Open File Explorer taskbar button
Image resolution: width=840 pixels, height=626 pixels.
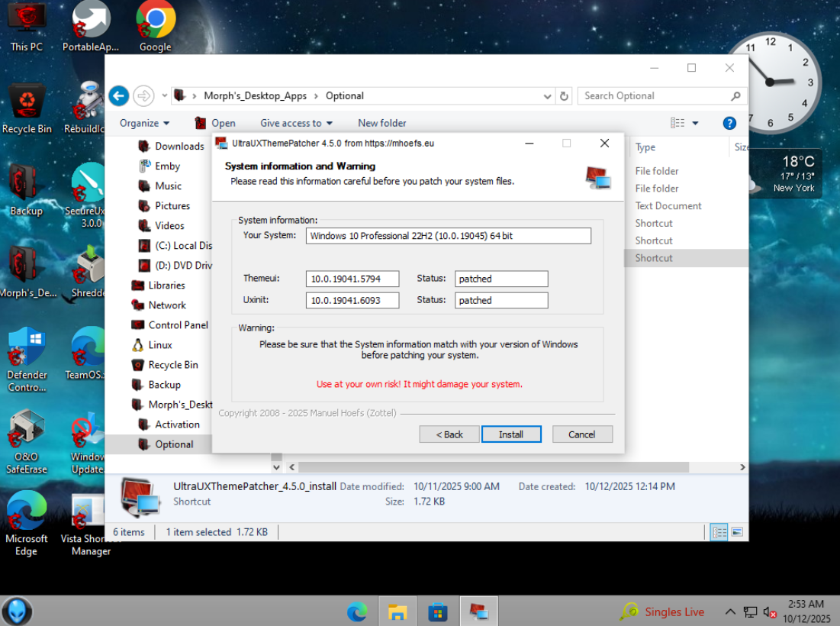[397, 611]
